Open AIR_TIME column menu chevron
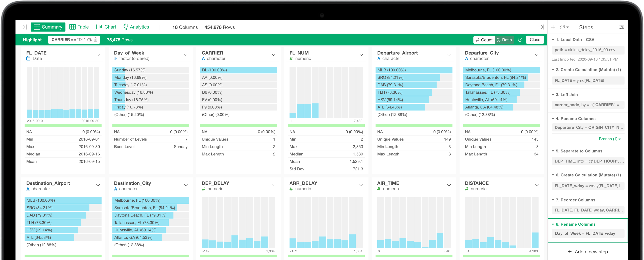Viewport: 644px width, 260px height. 449,185
